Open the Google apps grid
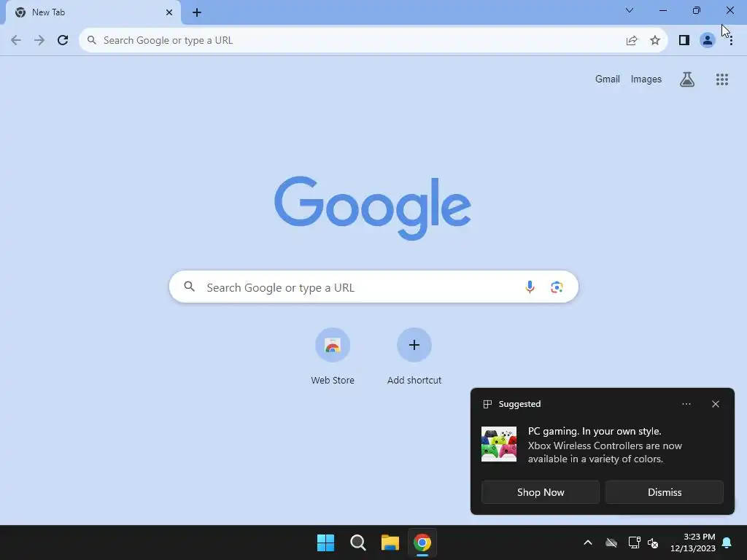Image resolution: width=747 pixels, height=560 pixels. point(722,79)
